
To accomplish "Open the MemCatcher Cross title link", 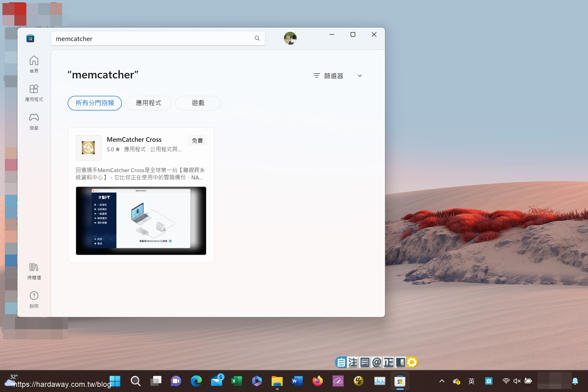I will point(134,140).
